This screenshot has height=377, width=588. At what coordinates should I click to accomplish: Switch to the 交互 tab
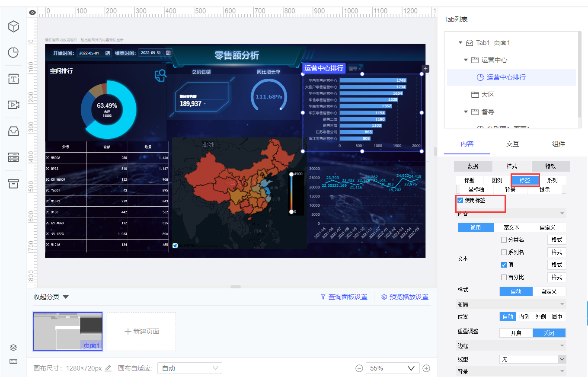click(x=513, y=144)
